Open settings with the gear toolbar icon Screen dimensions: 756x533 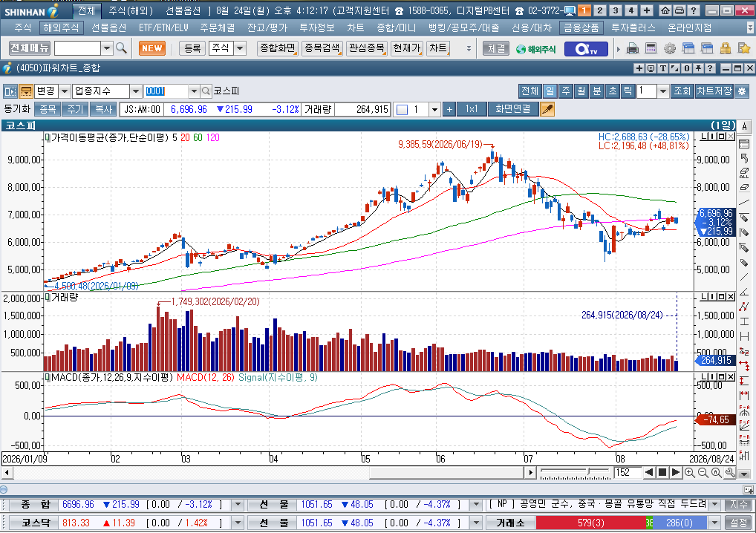point(670,48)
